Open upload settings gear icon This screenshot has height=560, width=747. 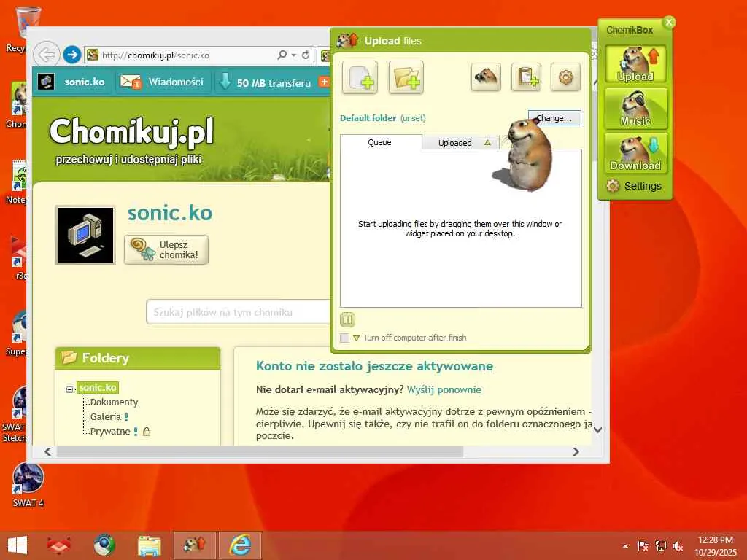565,77
